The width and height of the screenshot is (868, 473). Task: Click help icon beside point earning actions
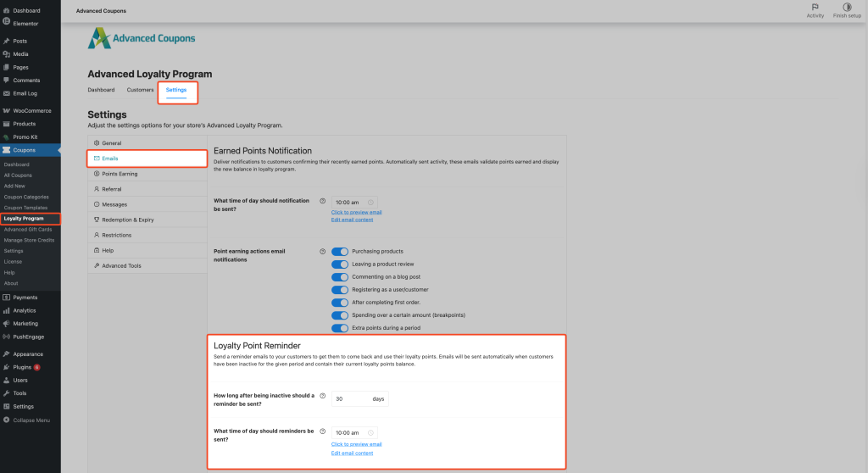(x=322, y=252)
